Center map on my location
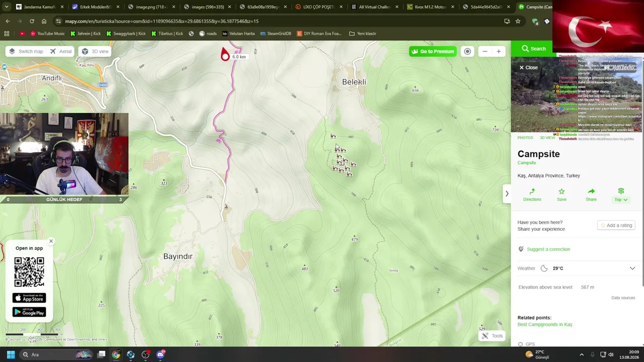Screen dimensions: 644x362 [x=467, y=51]
